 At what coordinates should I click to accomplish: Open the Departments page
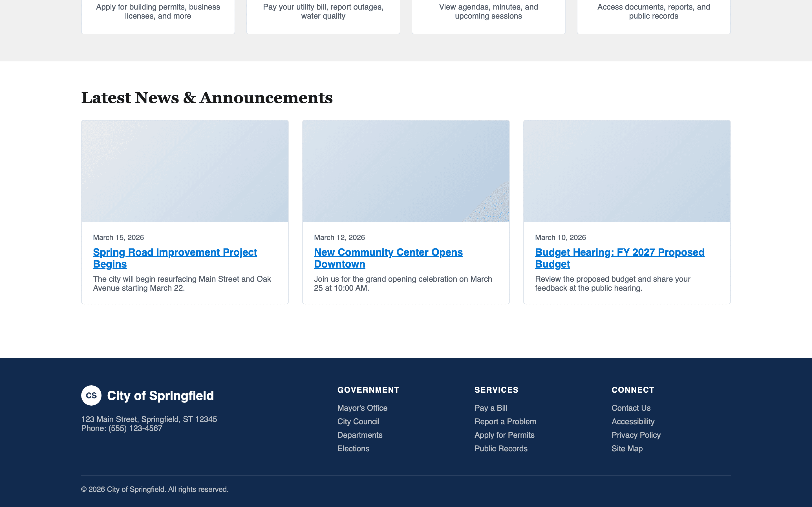coord(359,435)
